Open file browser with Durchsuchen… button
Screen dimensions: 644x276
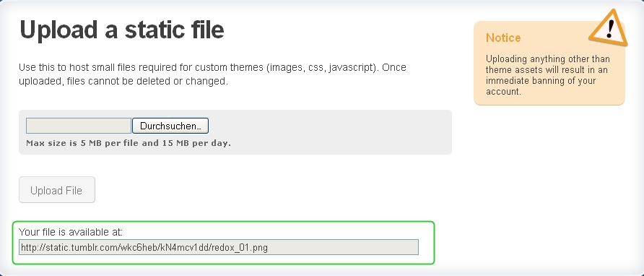point(170,126)
